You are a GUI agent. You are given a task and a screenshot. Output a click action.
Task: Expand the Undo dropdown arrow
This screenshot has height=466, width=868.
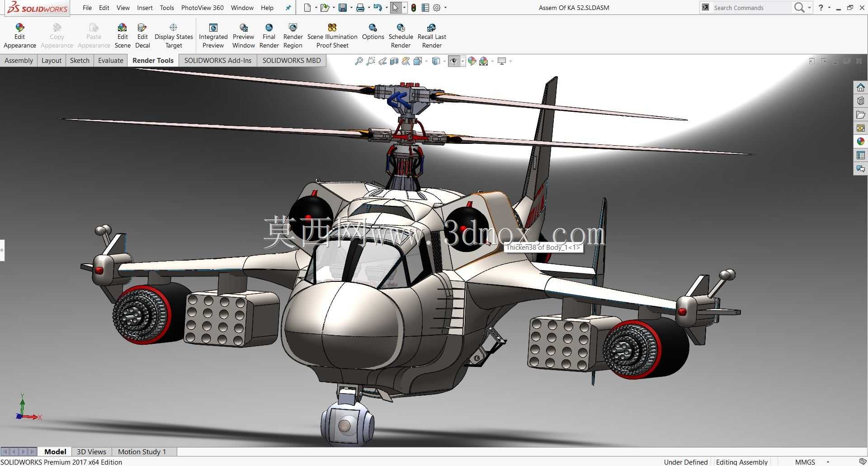387,8
